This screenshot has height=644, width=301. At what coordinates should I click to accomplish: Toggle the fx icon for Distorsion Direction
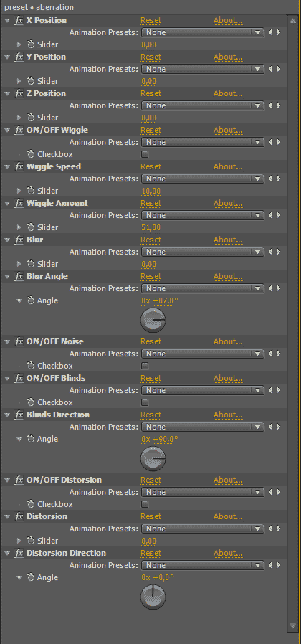pos(19,553)
